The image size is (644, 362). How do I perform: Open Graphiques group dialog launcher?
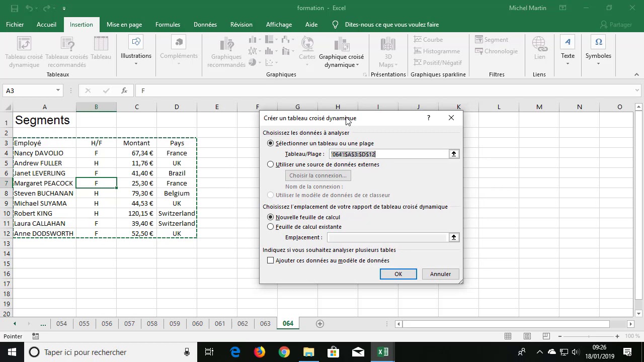coord(365,75)
